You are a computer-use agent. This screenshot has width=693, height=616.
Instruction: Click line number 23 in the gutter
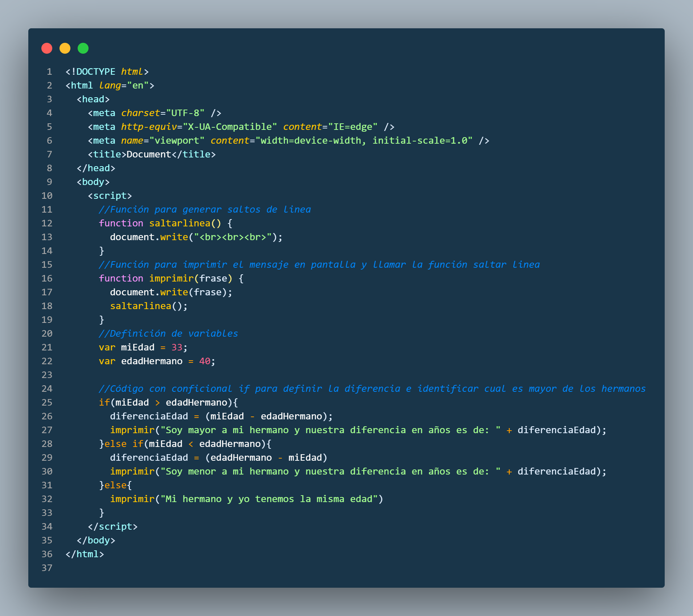pos(47,375)
